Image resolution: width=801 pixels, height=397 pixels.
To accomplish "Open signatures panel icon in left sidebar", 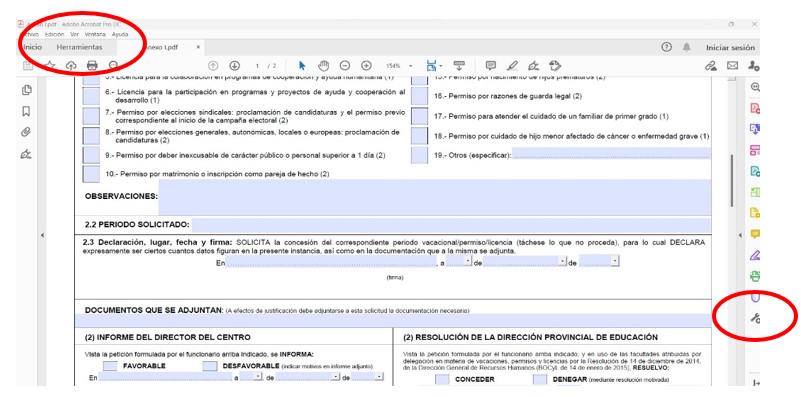I will pos(27,154).
